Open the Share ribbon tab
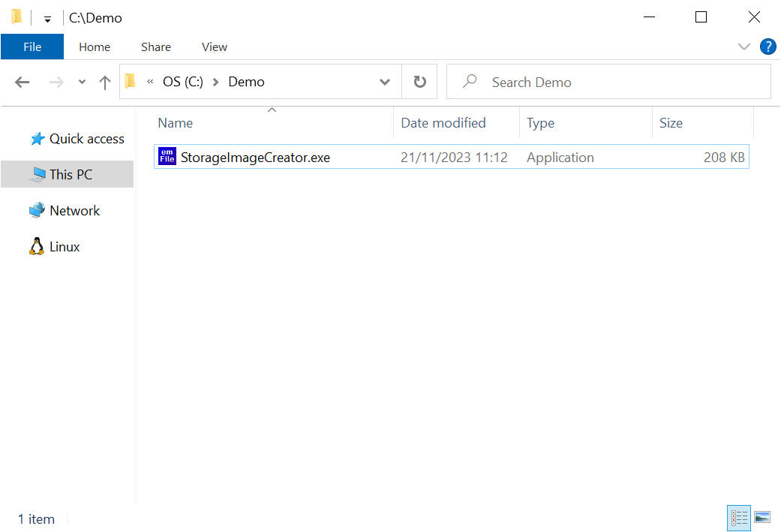This screenshot has height=532, width=781. [x=155, y=47]
